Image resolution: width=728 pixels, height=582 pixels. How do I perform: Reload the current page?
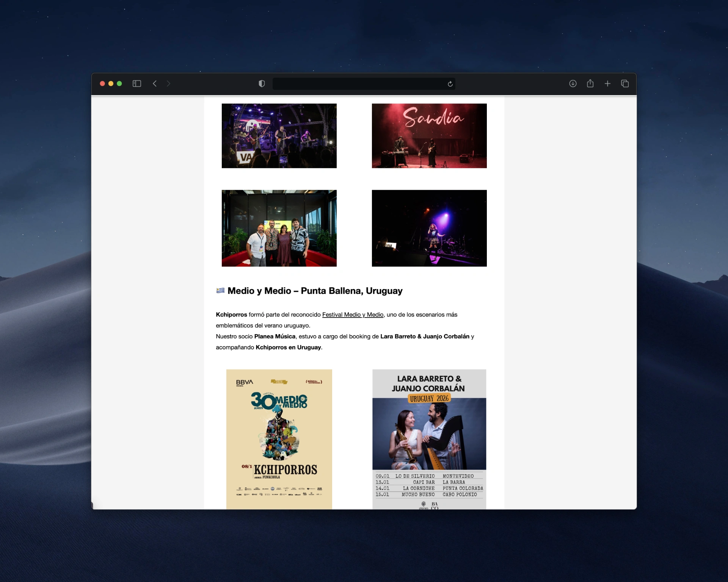click(x=450, y=84)
